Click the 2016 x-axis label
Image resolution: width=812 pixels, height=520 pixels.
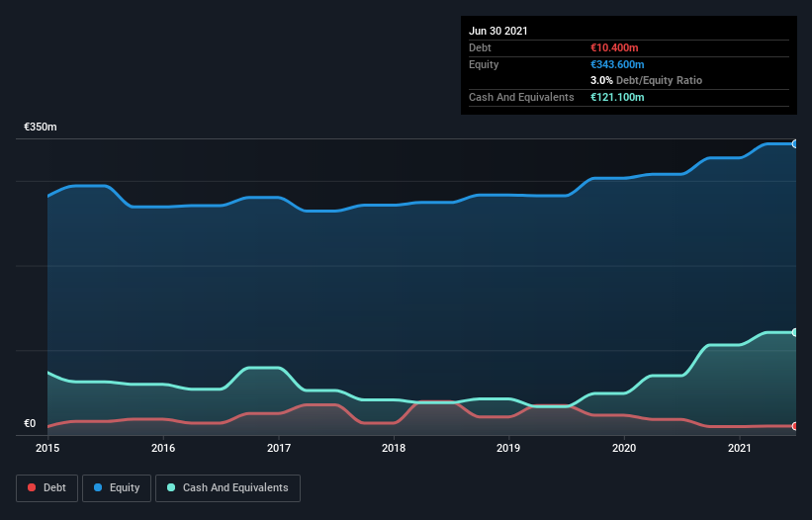coord(163,448)
